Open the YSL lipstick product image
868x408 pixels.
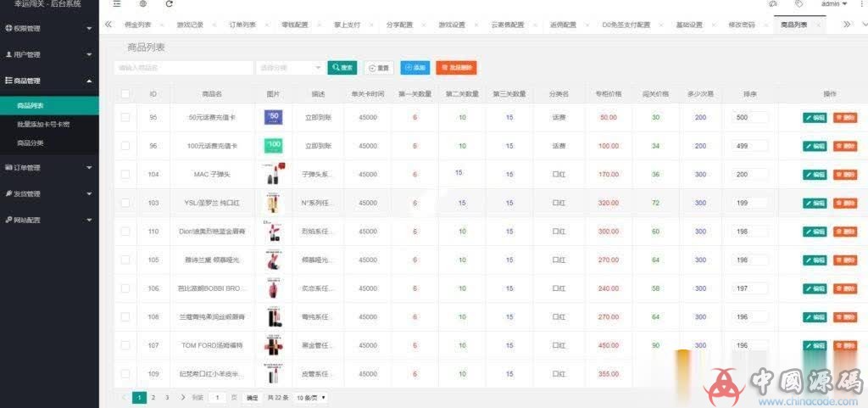point(273,204)
